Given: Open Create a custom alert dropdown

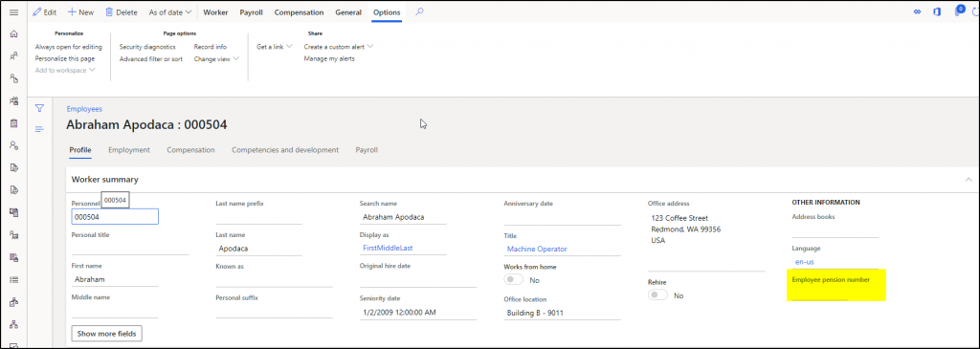Looking at the screenshot, I should tap(338, 47).
